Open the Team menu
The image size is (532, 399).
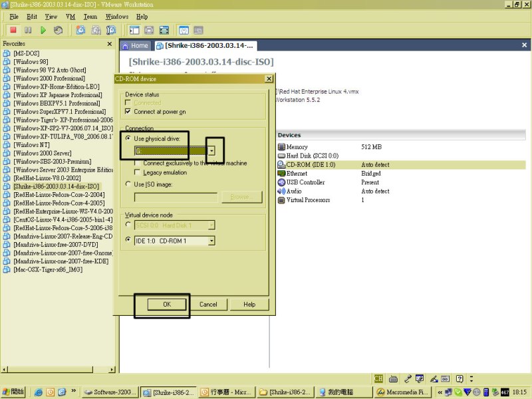pos(90,17)
